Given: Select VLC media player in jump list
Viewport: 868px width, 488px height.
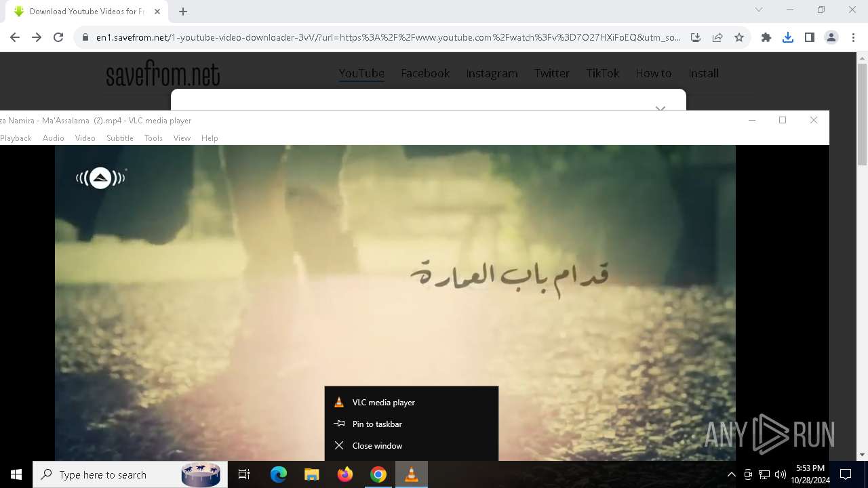Looking at the screenshot, I should coord(412,403).
